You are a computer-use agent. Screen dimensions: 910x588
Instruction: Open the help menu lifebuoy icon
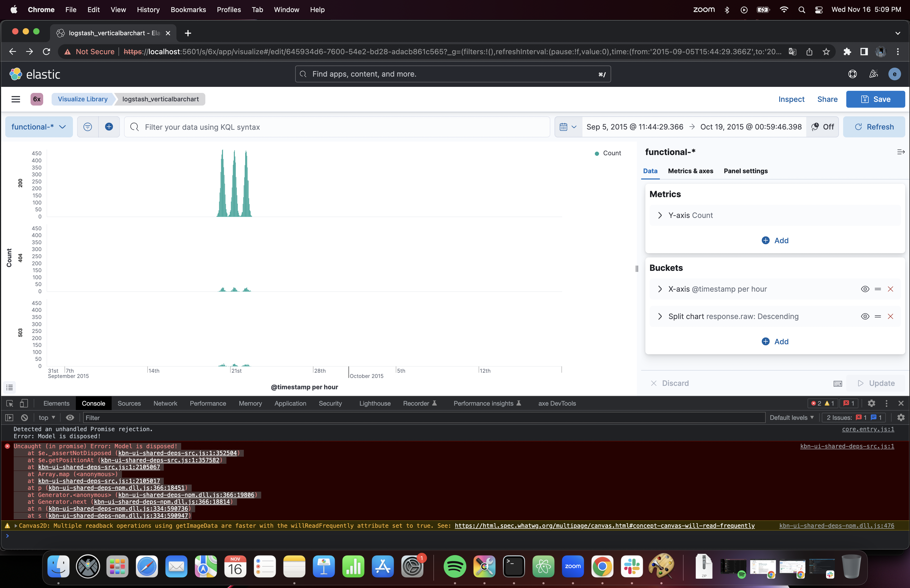pos(852,74)
